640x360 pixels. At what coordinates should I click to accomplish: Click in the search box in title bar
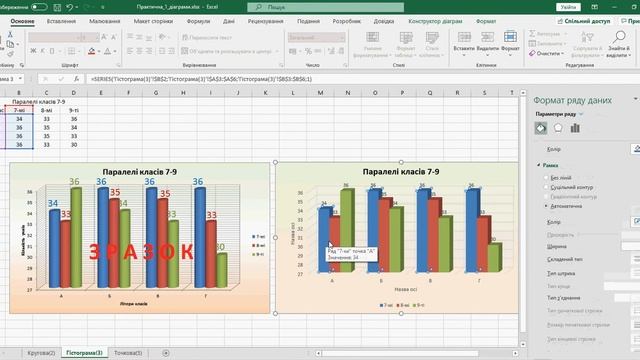(325, 7)
